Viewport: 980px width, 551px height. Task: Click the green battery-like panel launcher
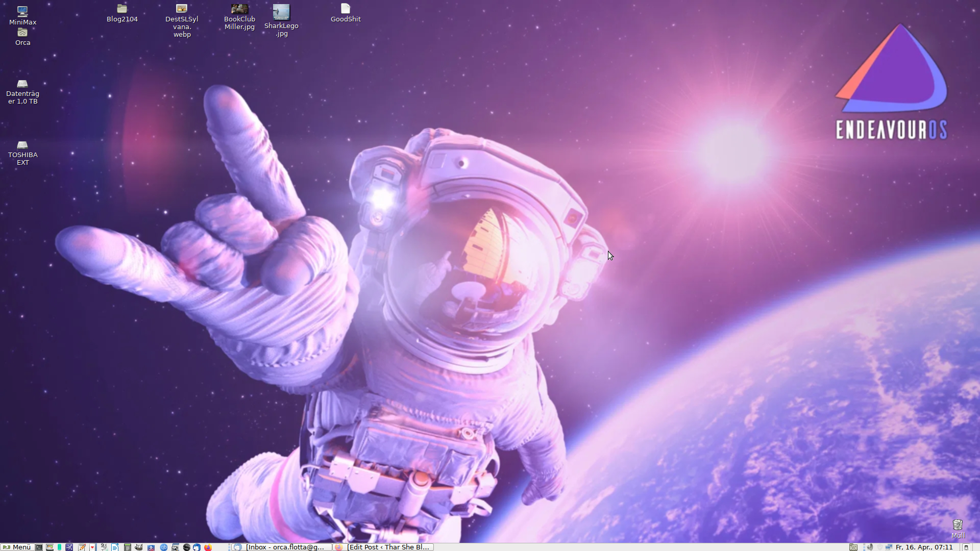point(59,547)
